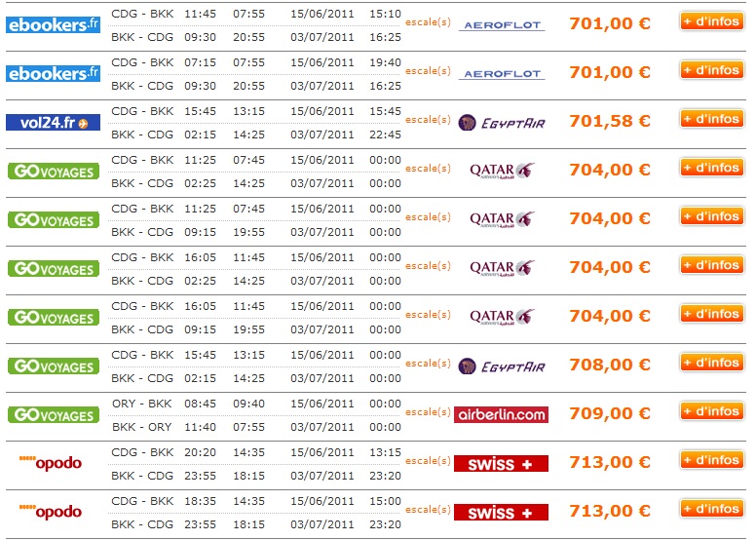The image size is (756, 540).
Task: Select the GoVoyages logo on the EgyptAir 708,00 € row
Action: (x=53, y=366)
